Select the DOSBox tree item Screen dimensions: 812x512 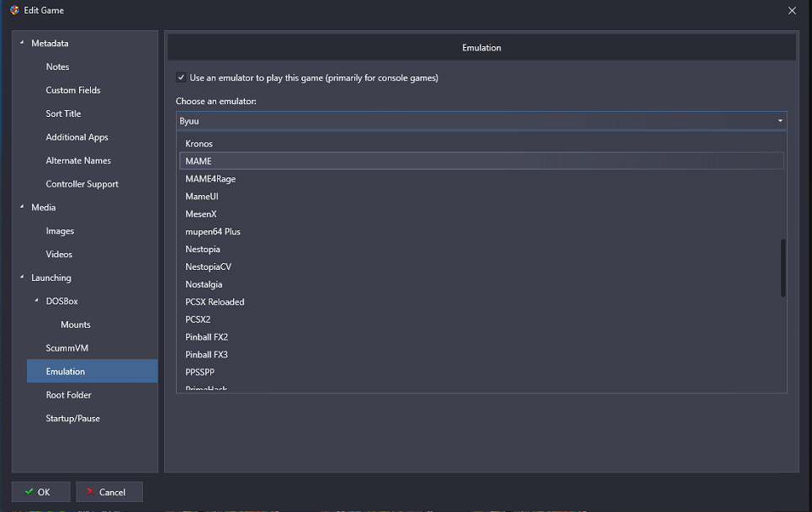(61, 301)
